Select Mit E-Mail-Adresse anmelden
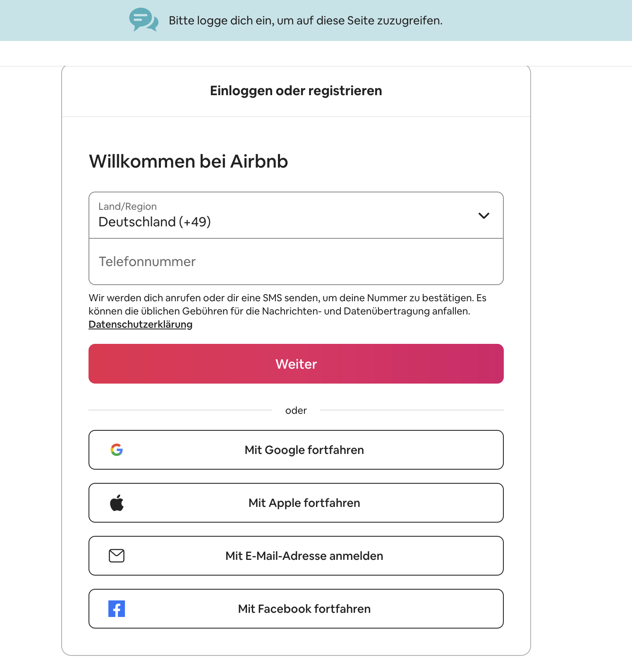The width and height of the screenshot is (632, 672). point(296,556)
